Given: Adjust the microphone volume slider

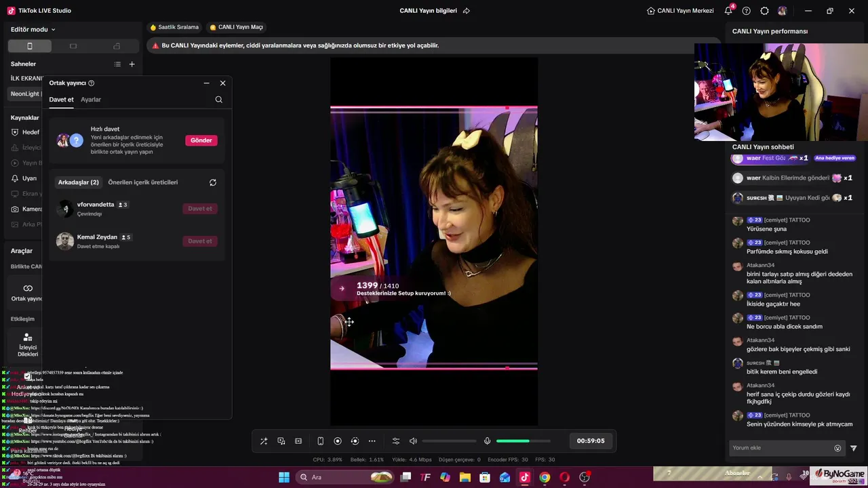Looking at the screenshot, I should [522, 441].
